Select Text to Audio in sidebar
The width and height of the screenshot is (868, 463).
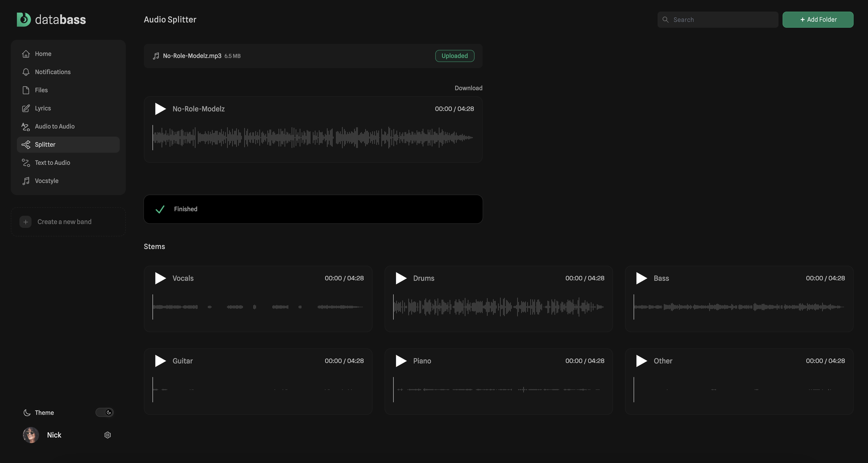click(68, 163)
